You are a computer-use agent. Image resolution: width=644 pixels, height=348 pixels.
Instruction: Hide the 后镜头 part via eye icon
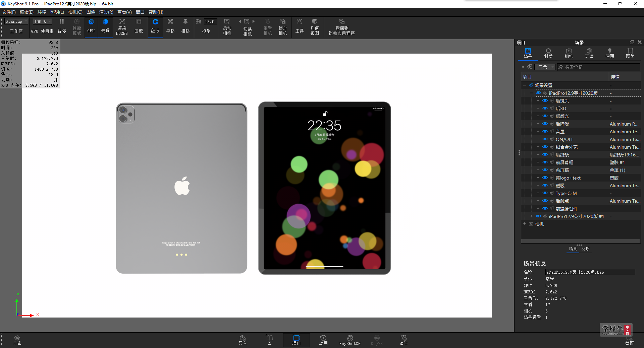click(545, 101)
